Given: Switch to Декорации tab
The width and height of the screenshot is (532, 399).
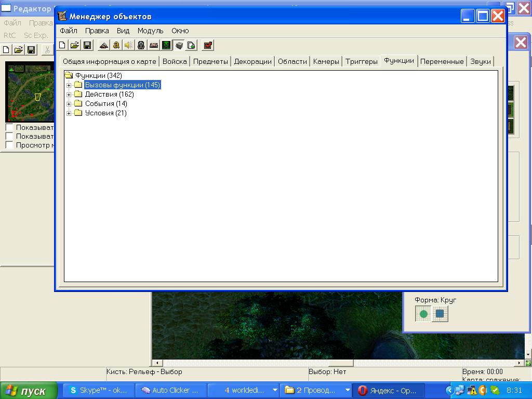Looking at the screenshot, I should pos(253,61).
